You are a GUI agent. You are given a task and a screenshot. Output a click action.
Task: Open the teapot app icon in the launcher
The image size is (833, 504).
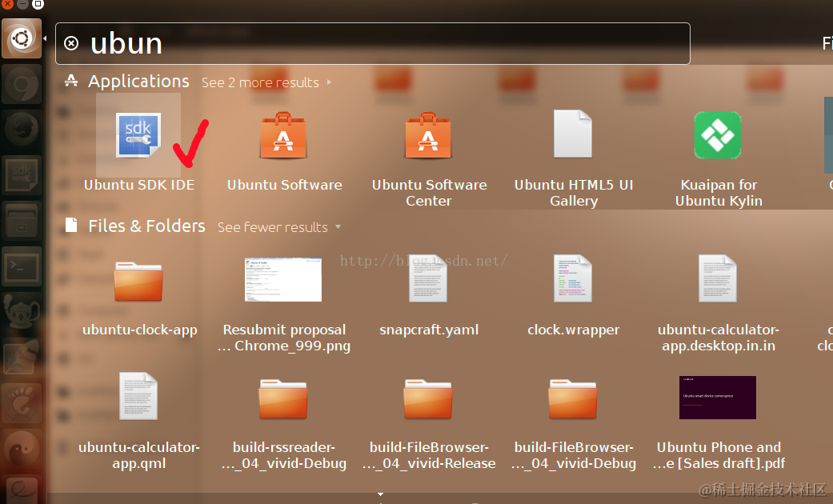point(22,312)
